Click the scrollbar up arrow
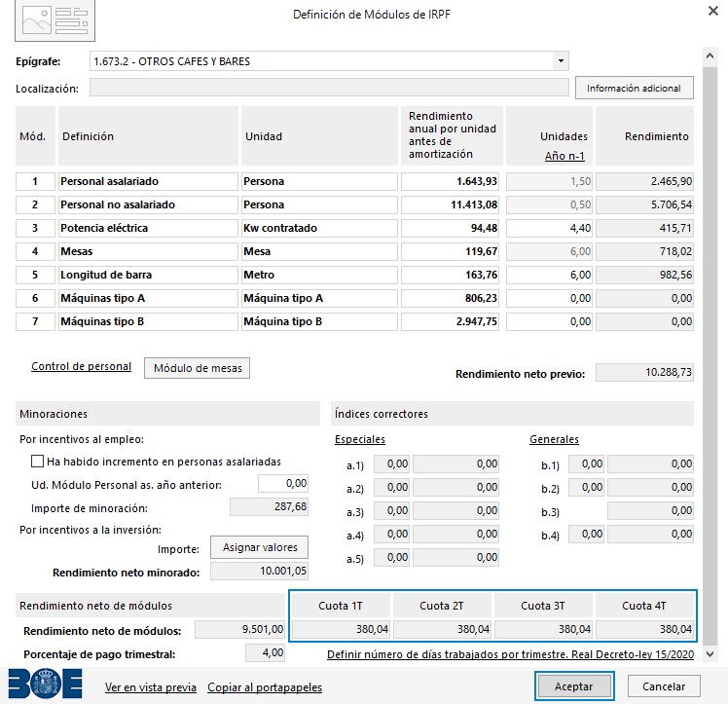728x704 pixels. click(x=710, y=56)
